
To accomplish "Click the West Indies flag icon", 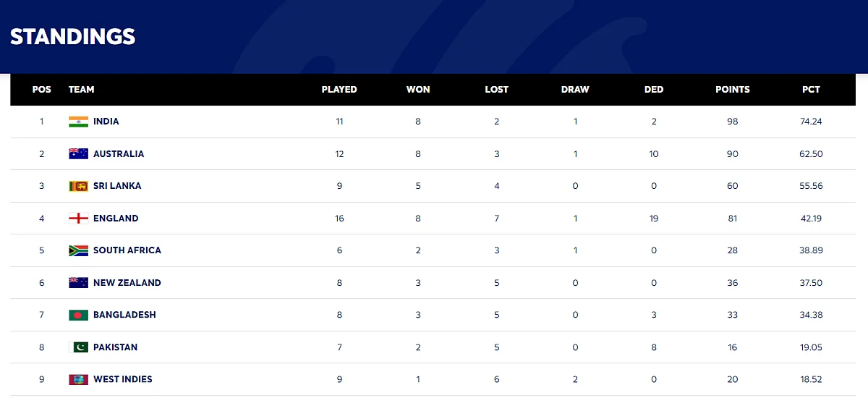I will pyautogui.click(x=78, y=379).
